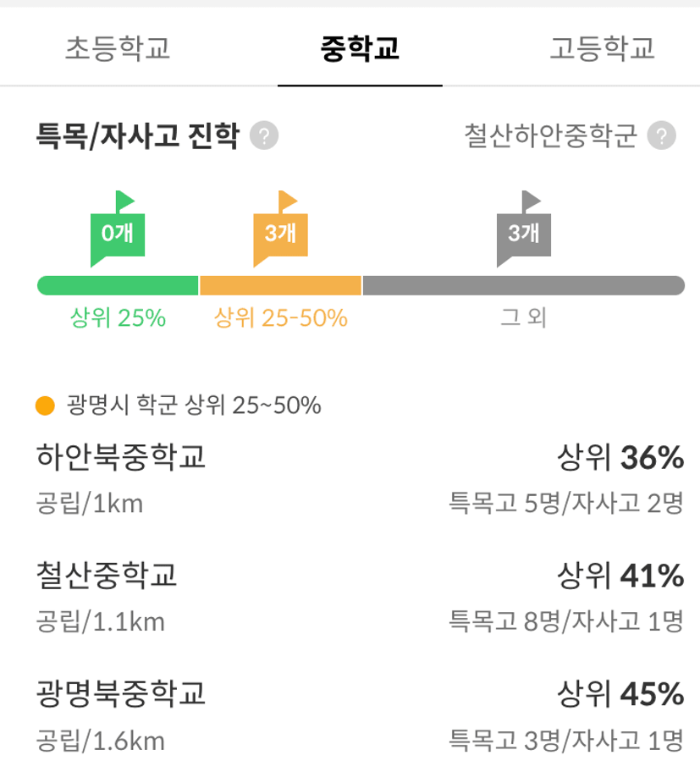
Task: Open 하안북중학교 school details
Action: click(360, 479)
